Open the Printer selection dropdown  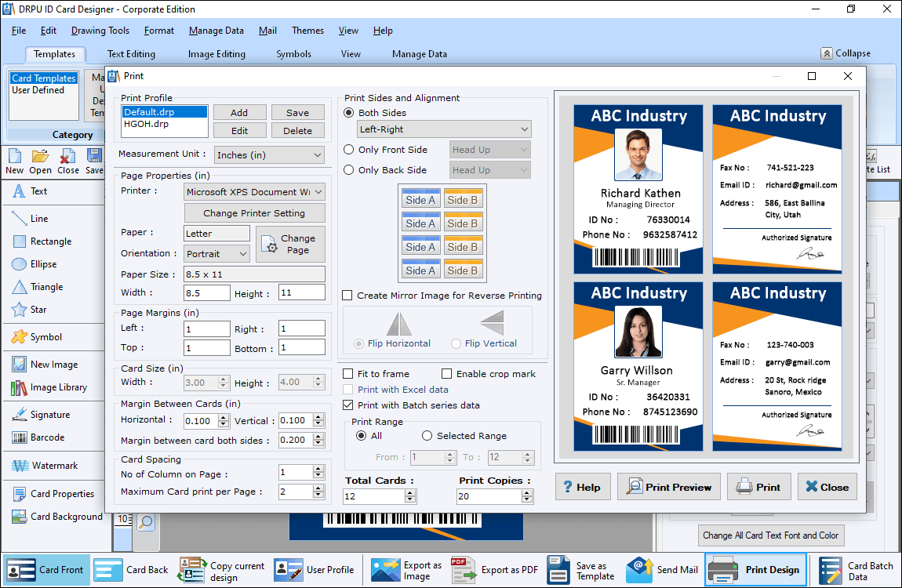(254, 192)
